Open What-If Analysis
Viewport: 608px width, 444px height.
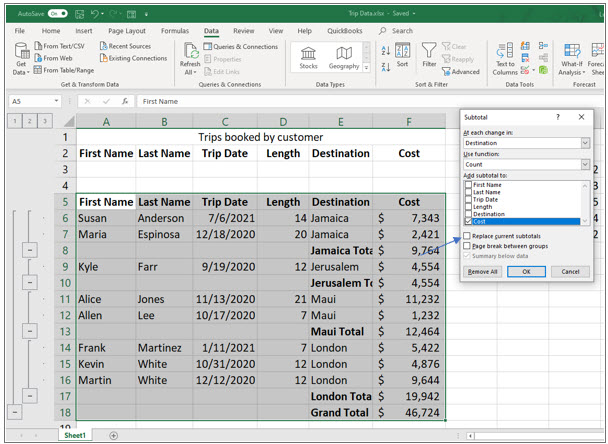[x=572, y=59]
